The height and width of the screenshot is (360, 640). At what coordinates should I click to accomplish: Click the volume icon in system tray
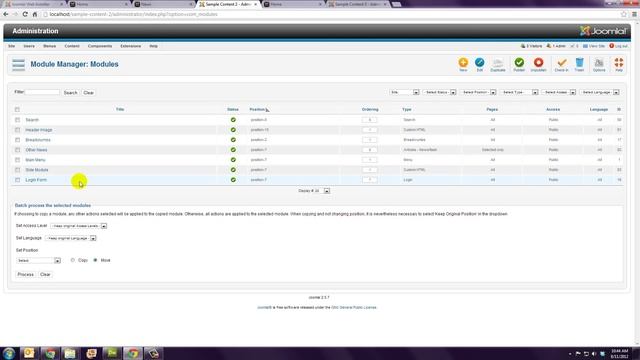(594, 354)
